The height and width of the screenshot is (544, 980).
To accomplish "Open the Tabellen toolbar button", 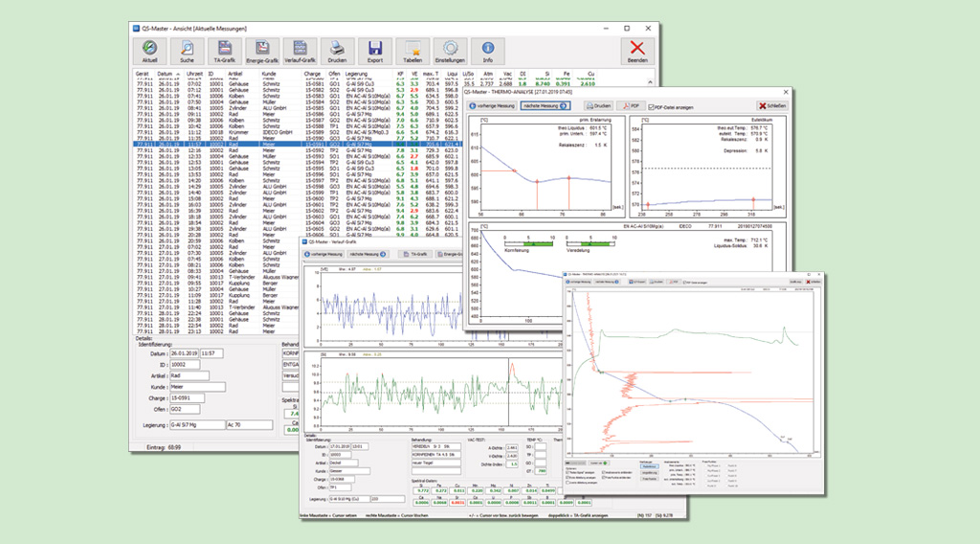I will (x=412, y=52).
